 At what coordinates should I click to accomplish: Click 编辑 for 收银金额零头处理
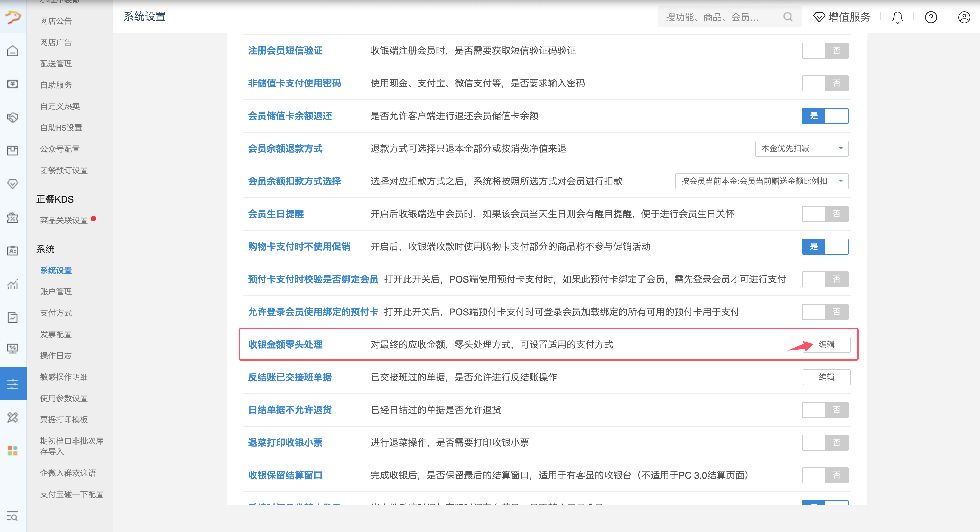coord(826,344)
